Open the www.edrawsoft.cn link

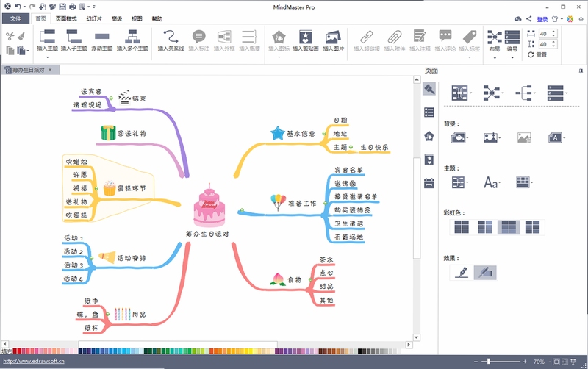[34, 361]
